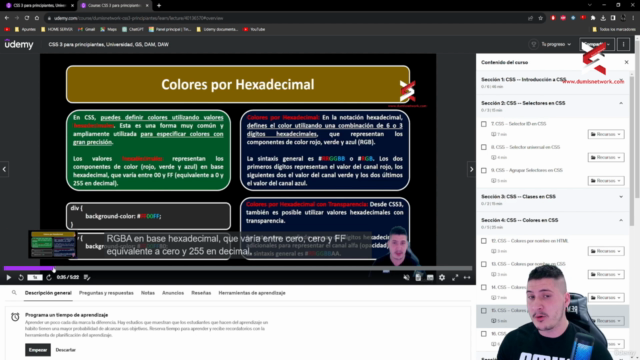Click the Udemy logo

19,44
